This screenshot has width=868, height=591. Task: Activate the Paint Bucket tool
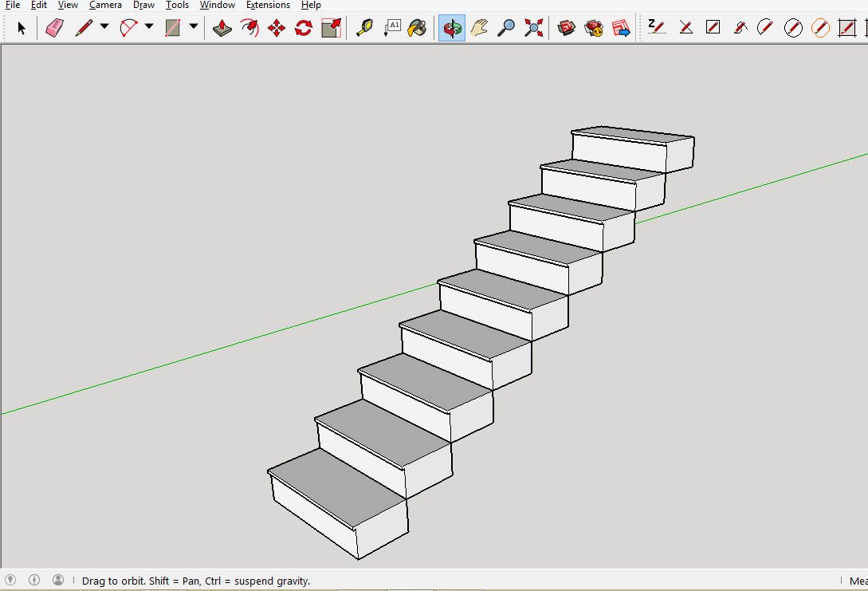(417, 28)
